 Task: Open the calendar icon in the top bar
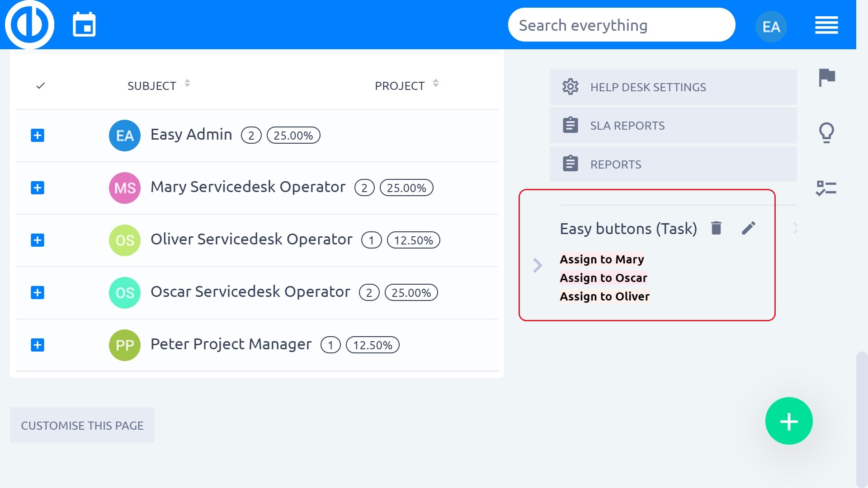point(85,24)
